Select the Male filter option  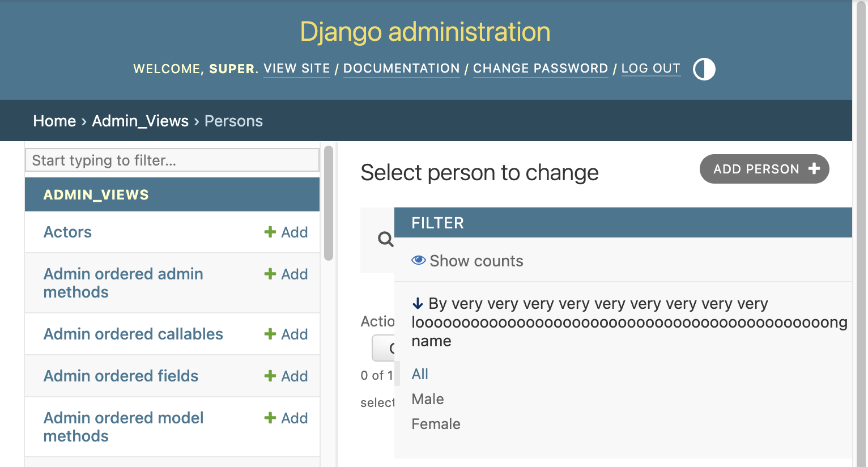click(x=428, y=399)
